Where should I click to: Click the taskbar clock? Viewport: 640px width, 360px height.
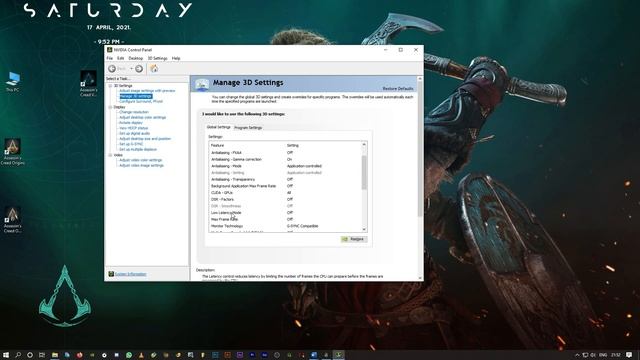616,355
